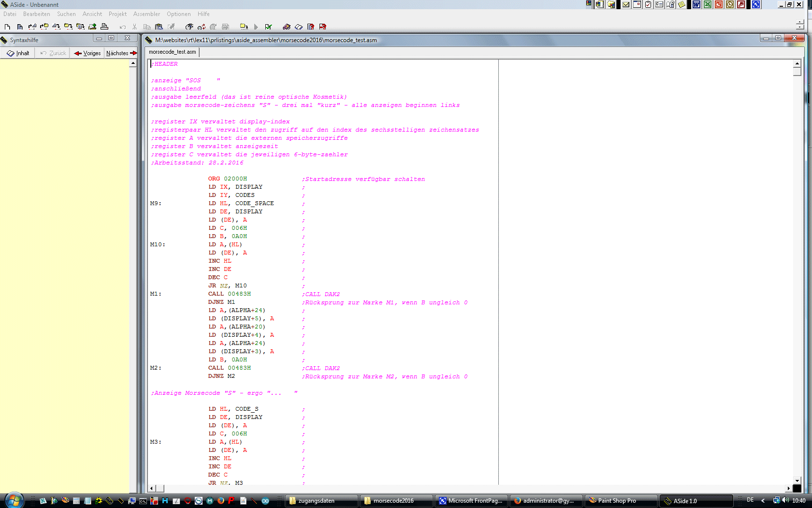Click the green checkmark assemble icon
This screenshot has width=812, height=508.
(268, 27)
